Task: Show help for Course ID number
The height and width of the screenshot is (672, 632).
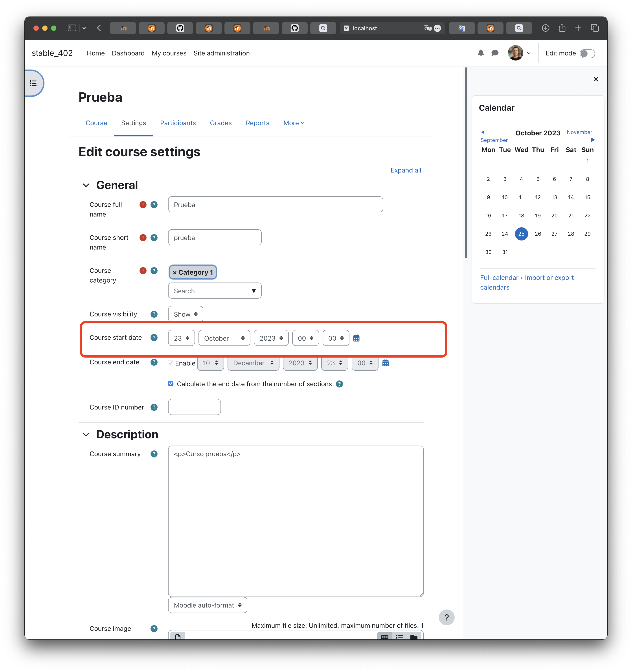Action: (154, 407)
